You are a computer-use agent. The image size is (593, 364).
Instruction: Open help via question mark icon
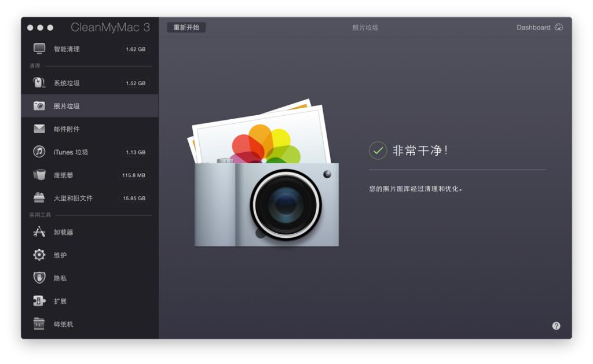coord(556,326)
